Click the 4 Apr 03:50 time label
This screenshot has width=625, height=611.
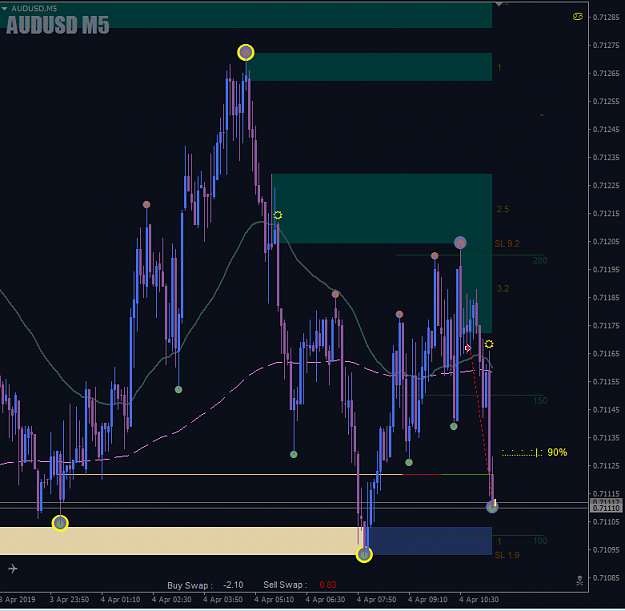click(223, 599)
